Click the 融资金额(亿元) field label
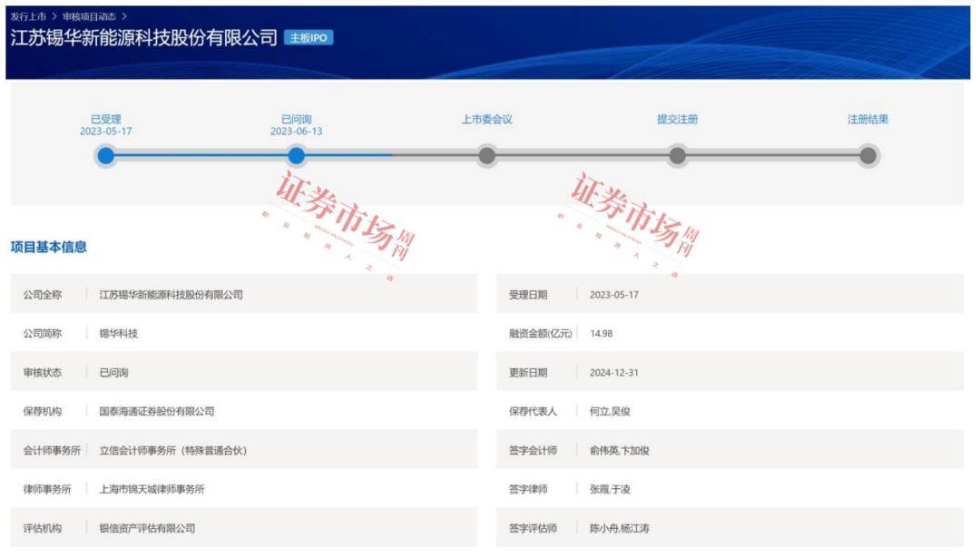This screenshot has width=980, height=557. coord(541,333)
